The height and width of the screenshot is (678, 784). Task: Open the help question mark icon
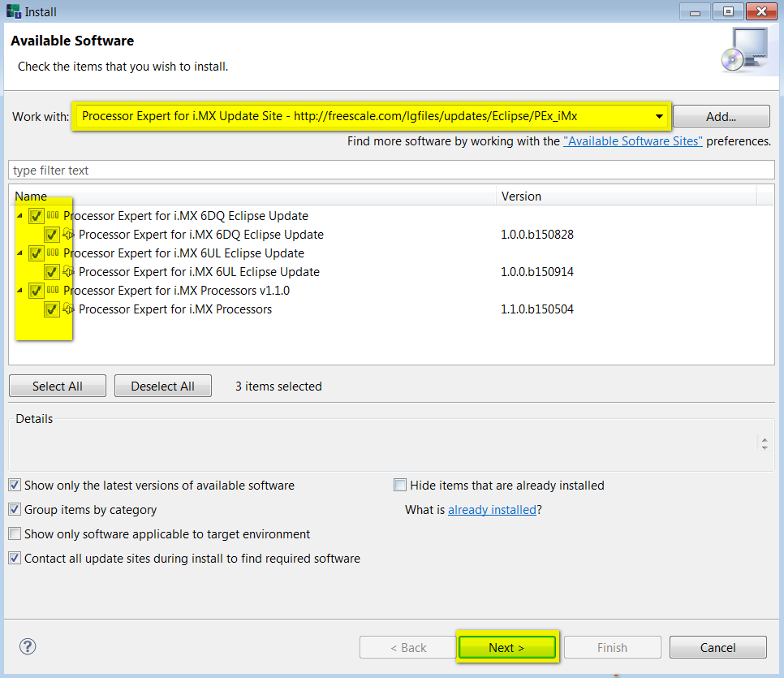pos(28,646)
